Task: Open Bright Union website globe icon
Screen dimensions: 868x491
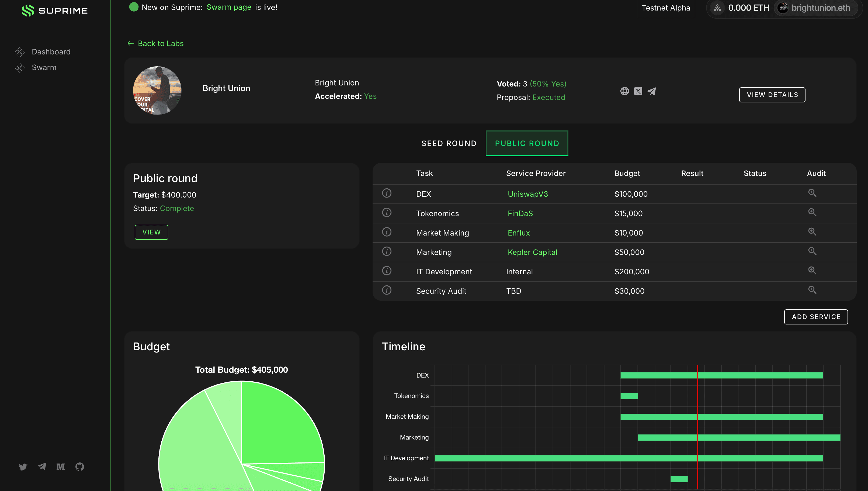Action: pyautogui.click(x=624, y=91)
